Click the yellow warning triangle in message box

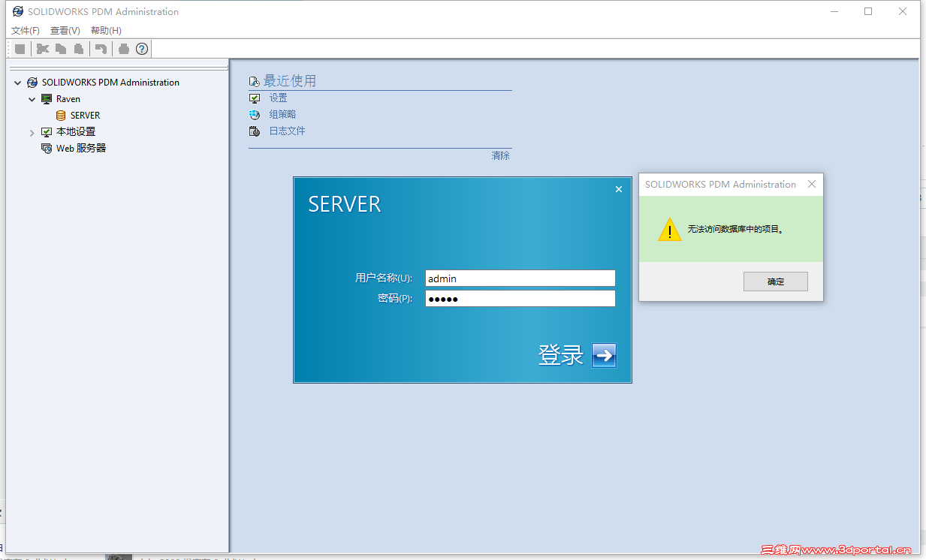click(669, 230)
